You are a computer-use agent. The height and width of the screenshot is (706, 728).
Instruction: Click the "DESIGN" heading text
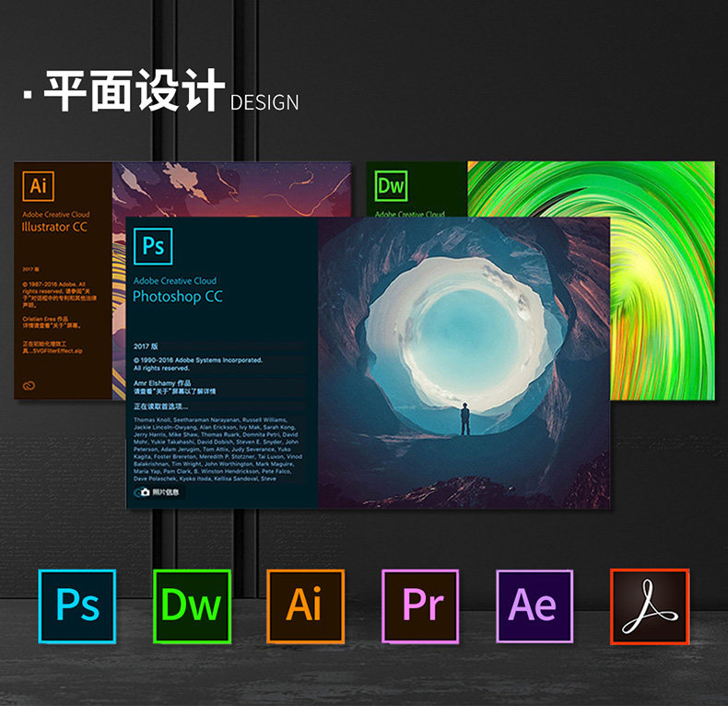click(x=264, y=102)
